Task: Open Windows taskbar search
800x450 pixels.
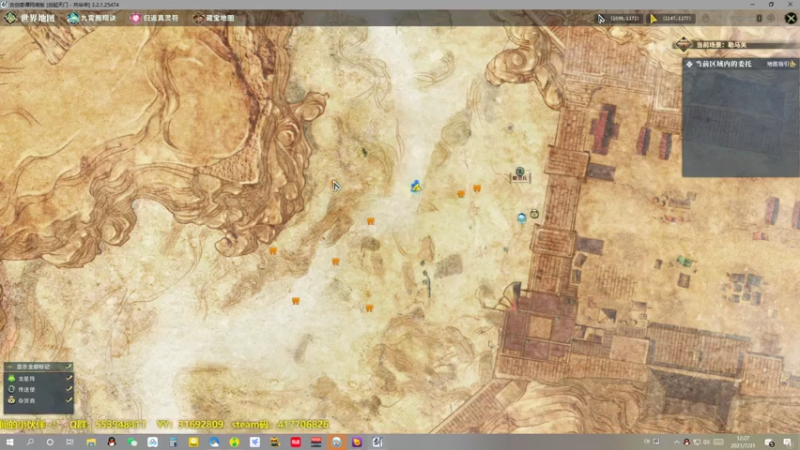Action: (x=30, y=442)
